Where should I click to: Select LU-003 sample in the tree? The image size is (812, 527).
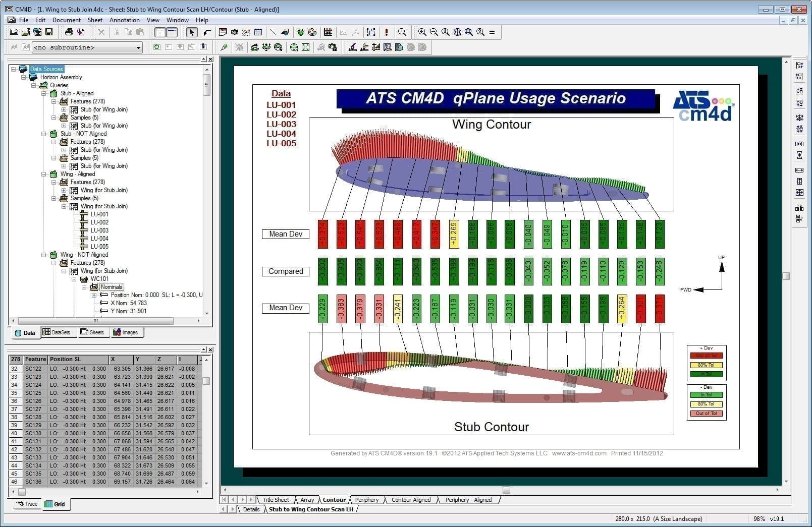[x=99, y=230]
